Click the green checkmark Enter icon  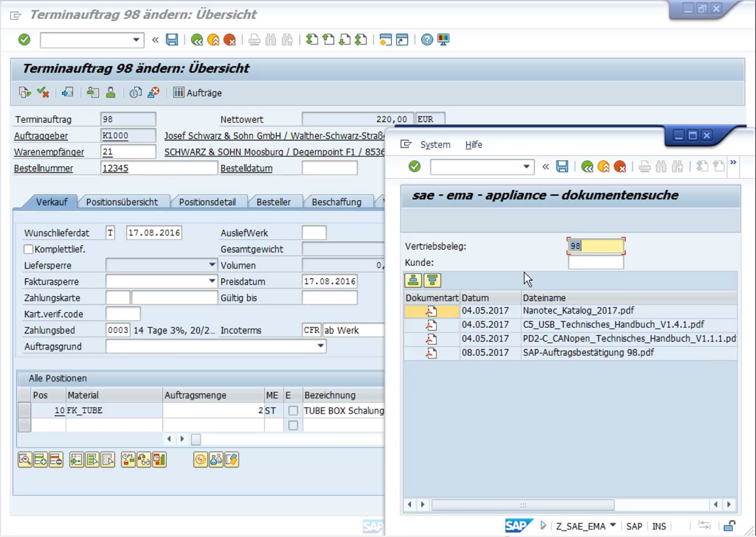click(x=24, y=40)
